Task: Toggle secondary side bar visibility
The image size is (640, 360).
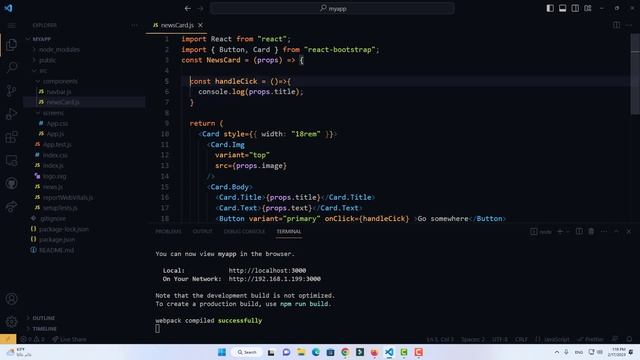Action: tap(575, 8)
